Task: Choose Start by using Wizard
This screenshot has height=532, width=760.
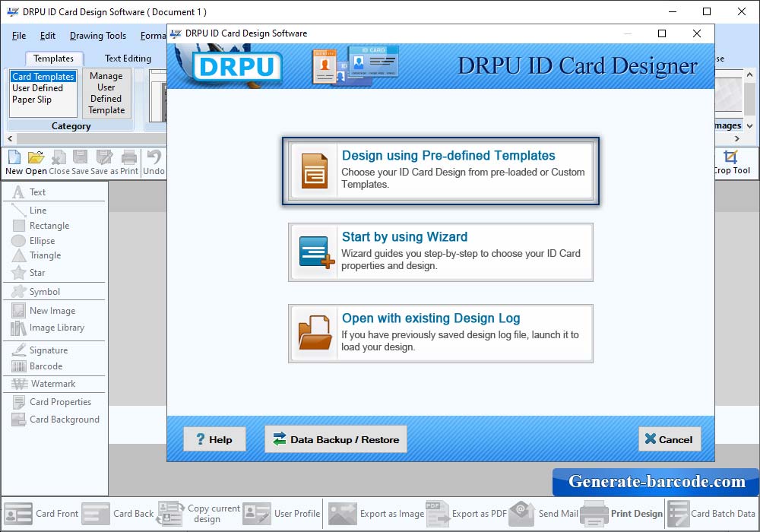Action: tap(441, 252)
